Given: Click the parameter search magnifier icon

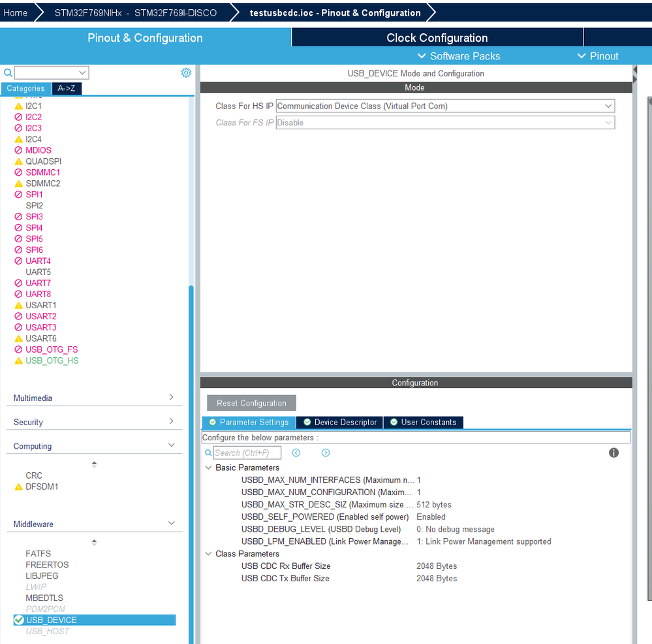Looking at the screenshot, I should point(208,453).
